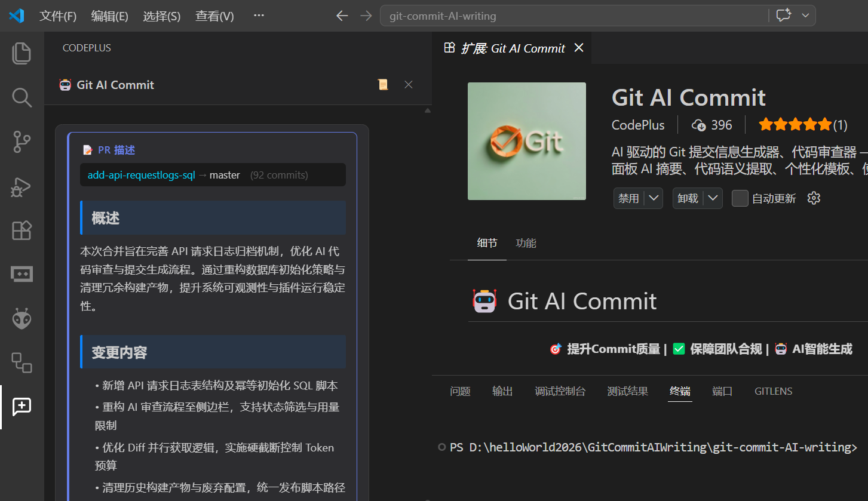Switch to the 终端 panel tab
The image size is (868, 501).
coord(680,391)
